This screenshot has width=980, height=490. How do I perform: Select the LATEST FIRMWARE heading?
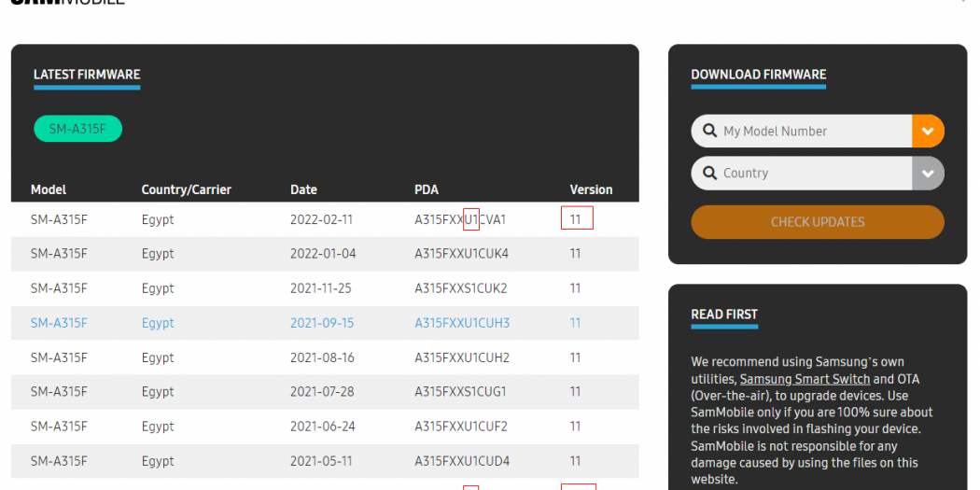click(87, 75)
